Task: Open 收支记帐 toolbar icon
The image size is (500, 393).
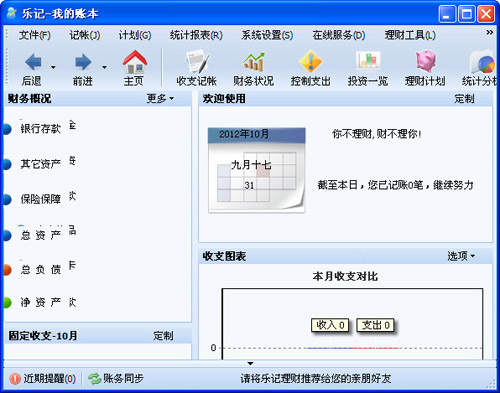Action: click(x=197, y=62)
